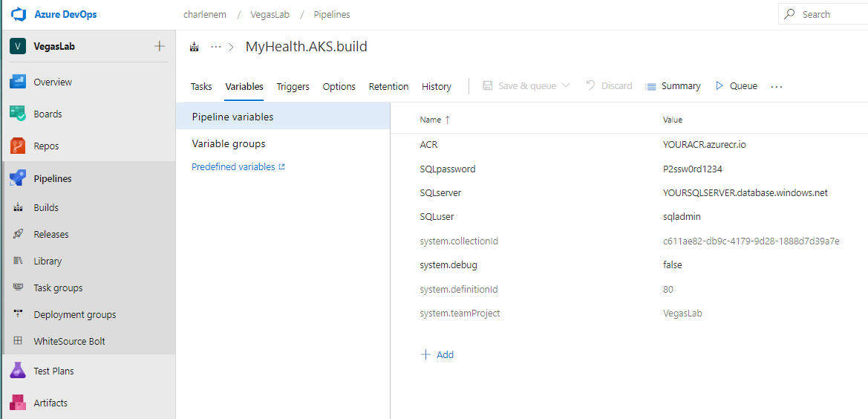Click the Azure DevOps logo icon

pos(19,15)
